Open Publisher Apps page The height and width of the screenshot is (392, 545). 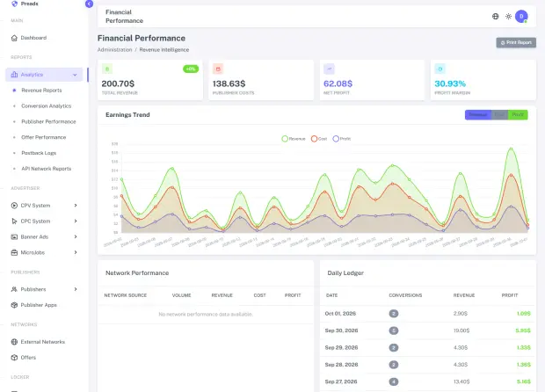[x=39, y=305]
